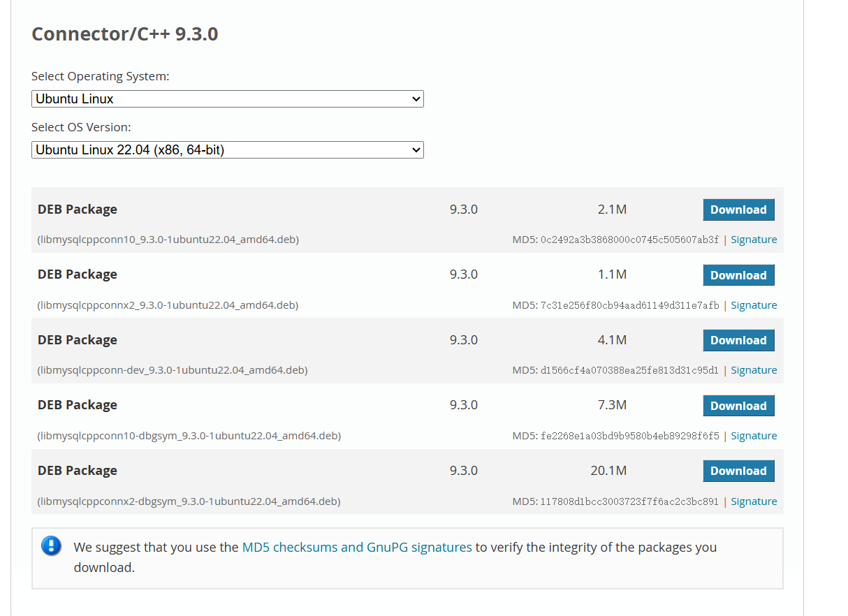Click the libmysqlcppconn-dev_9.3.0-1ubuntu22.04_amd64.deb filename
The width and height of the screenshot is (848, 616).
(x=173, y=370)
